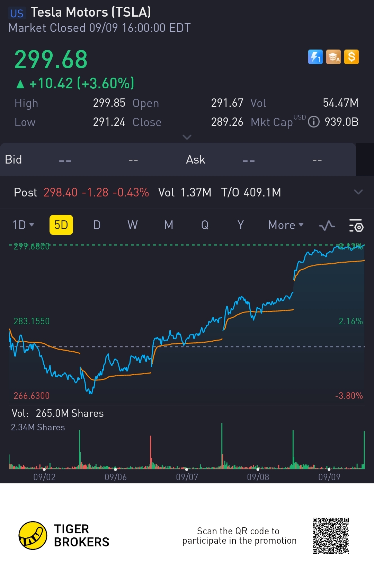Image resolution: width=374 pixels, height=588 pixels.
Task: Open the 1D timeframe dropdown
Action: click(x=23, y=225)
